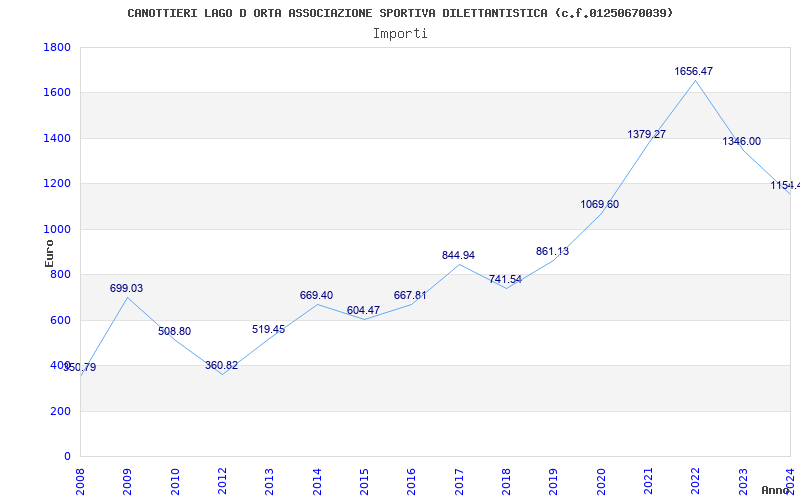Viewport: 800px width, 500px height.
Task: Click the x-axis year 2013
Action: pyautogui.click(x=269, y=482)
